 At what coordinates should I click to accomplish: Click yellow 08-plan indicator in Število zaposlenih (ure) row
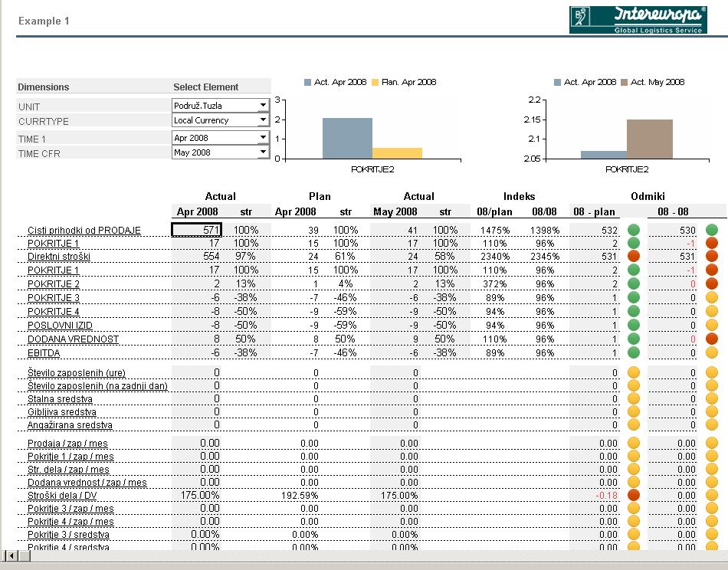click(x=634, y=372)
